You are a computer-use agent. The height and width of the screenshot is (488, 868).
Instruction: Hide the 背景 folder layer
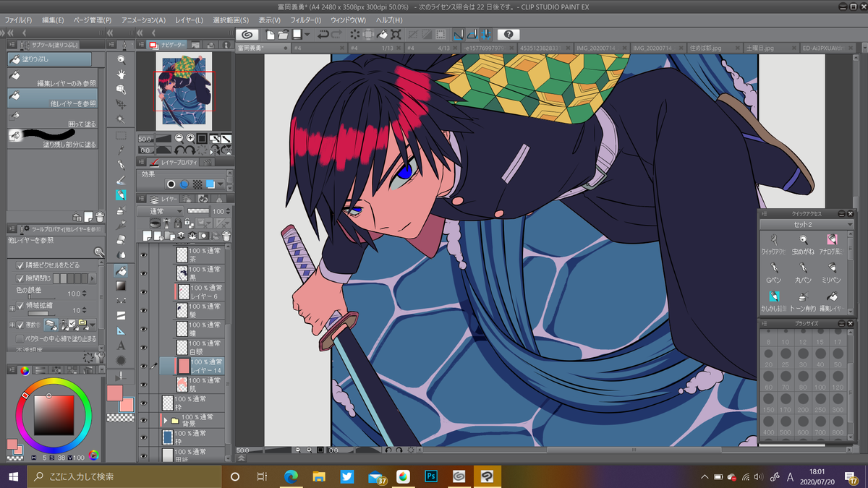point(143,419)
